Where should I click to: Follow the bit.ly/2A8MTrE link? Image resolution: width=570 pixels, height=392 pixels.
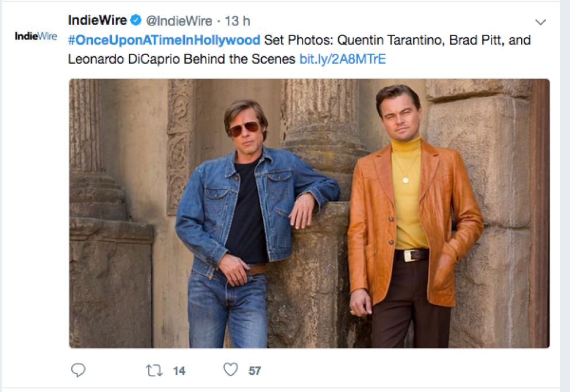click(x=342, y=59)
